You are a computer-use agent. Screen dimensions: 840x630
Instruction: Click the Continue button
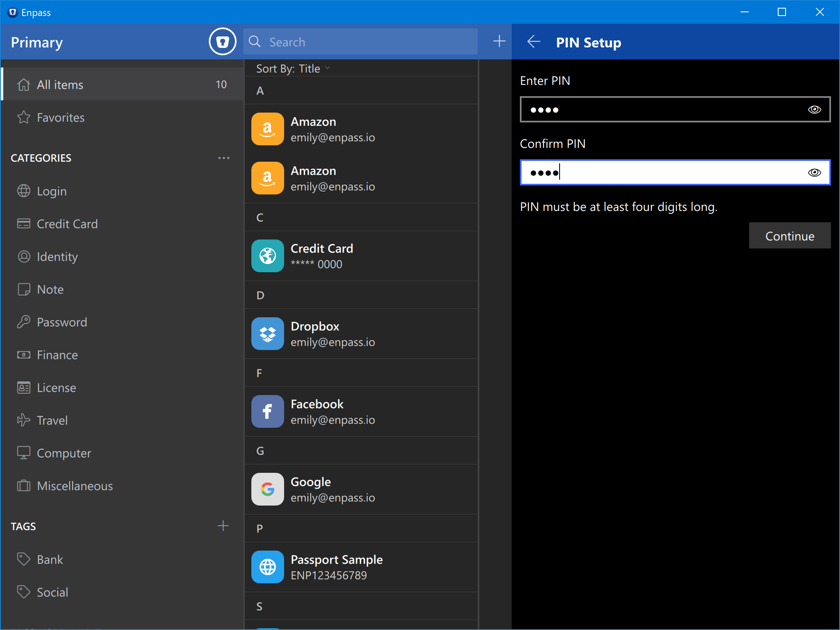pos(790,235)
